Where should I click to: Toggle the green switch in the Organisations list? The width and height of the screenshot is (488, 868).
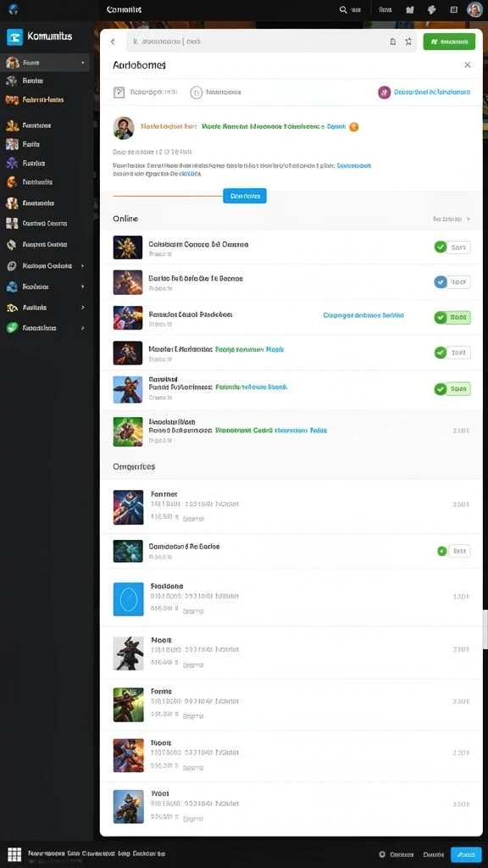coord(453,551)
